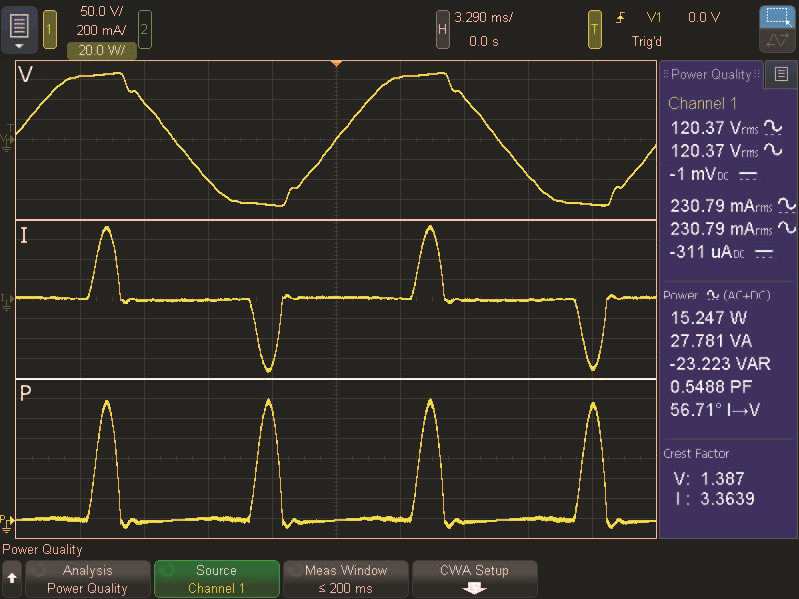Click the 27.781 VA reading
The height and width of the screenshot is (599, 799).
[711, 341]
